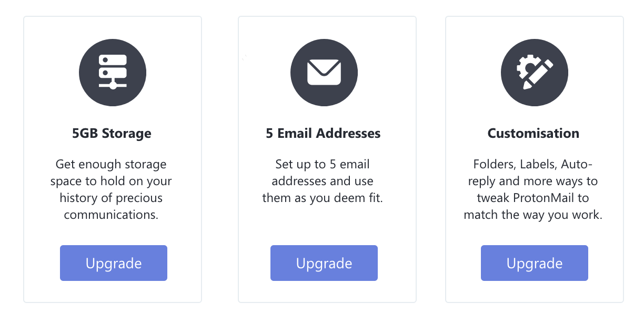Open the Customisation feature card
This screenshot has width=644, height=323.
click(x=534, y=158)
